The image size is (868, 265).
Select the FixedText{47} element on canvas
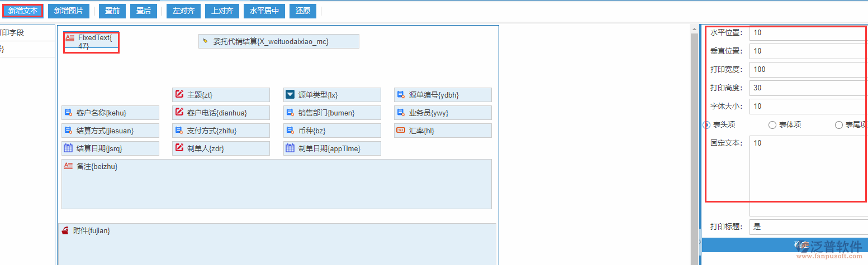pos(92,42)
